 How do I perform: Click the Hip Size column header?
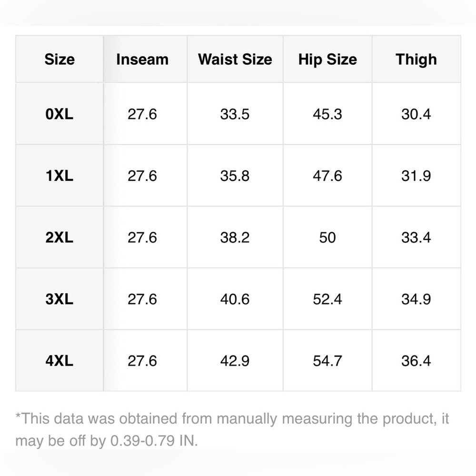click(x=327, y=59)
